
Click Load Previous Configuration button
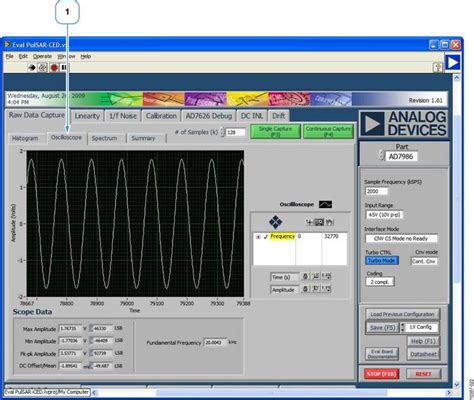click(x=402, y=314)
